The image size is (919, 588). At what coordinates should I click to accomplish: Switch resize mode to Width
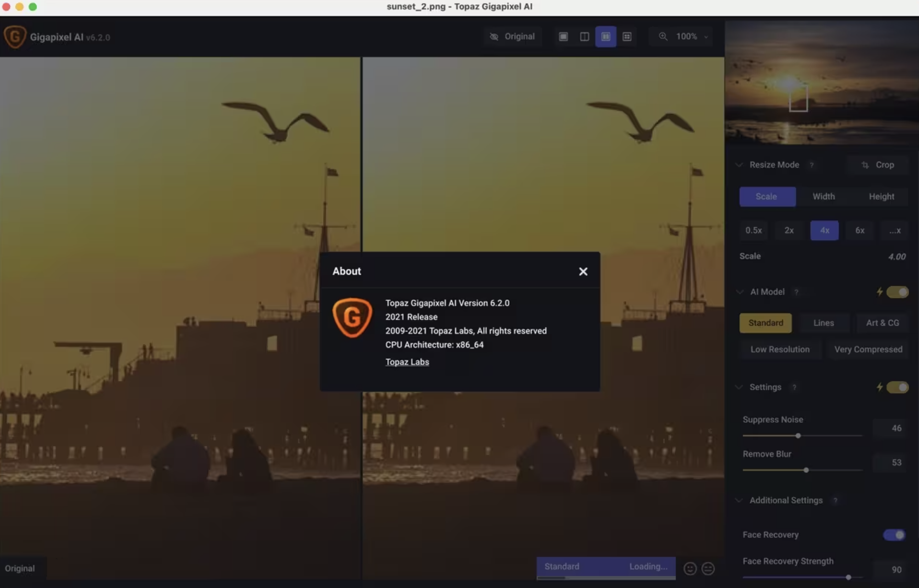pos(823,197)
